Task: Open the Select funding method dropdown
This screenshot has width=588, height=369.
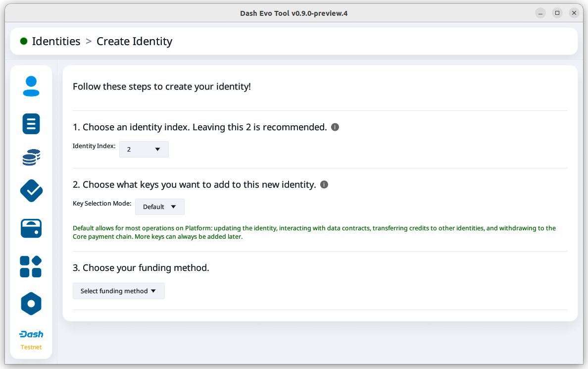Action: tap(118, 291)
